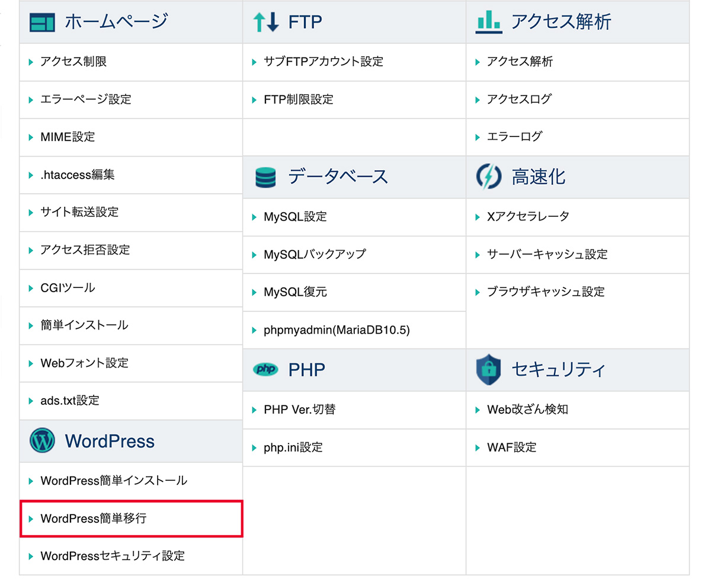Click the PHP badge icon
Screen dimensions: 711x588
tap(265, 369)
